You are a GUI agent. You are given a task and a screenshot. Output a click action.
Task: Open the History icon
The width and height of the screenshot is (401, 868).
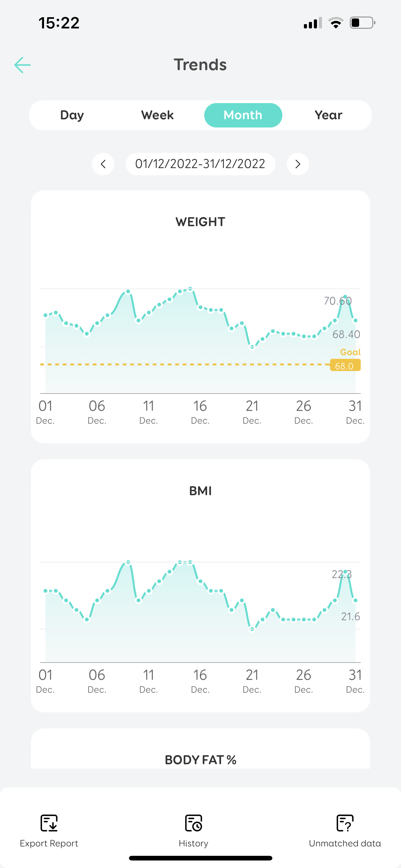click(194, 823)
